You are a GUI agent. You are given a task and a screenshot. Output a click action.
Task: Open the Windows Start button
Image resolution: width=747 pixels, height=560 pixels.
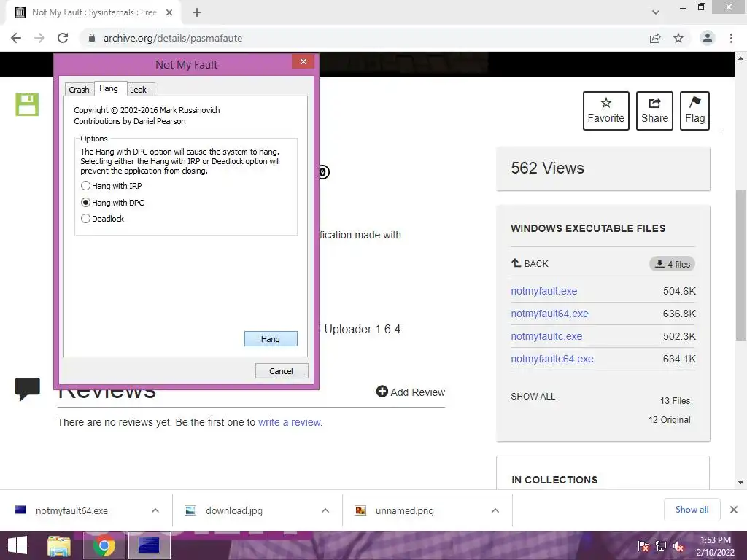tap(18, 545)
